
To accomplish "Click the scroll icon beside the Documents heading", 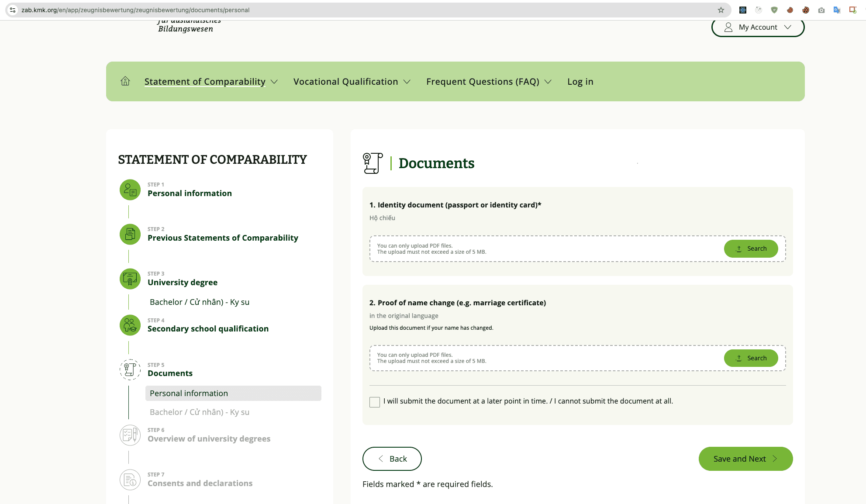I will click(x=372, y=163).
